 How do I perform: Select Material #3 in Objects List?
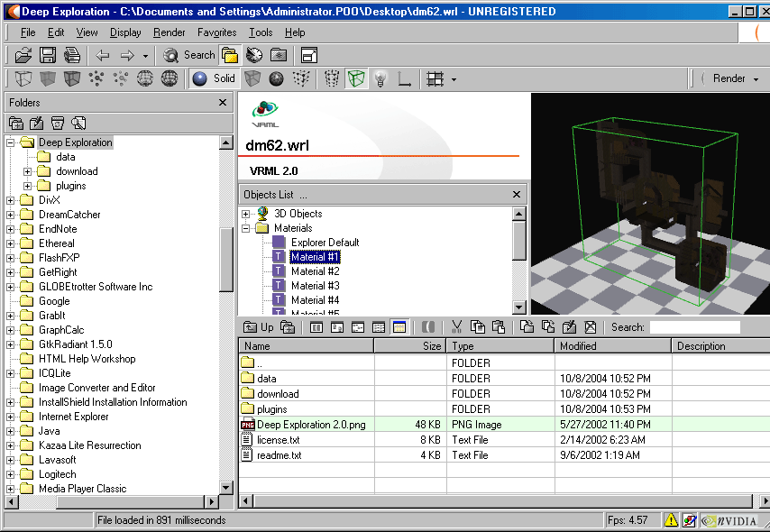tap(315, 286)
